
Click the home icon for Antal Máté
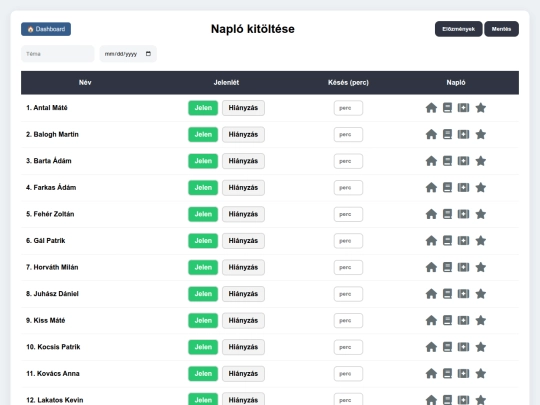tap(431, 108)
